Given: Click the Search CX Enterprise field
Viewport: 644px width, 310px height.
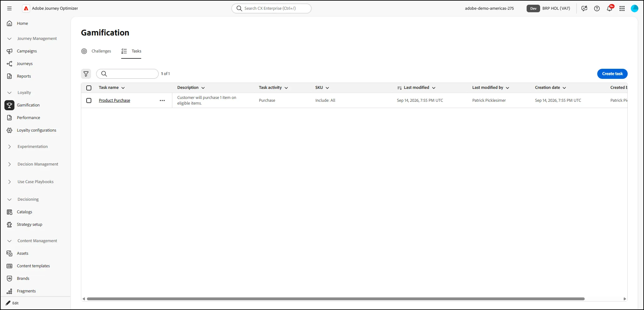Looking at the screenshot, I should 271,8.
